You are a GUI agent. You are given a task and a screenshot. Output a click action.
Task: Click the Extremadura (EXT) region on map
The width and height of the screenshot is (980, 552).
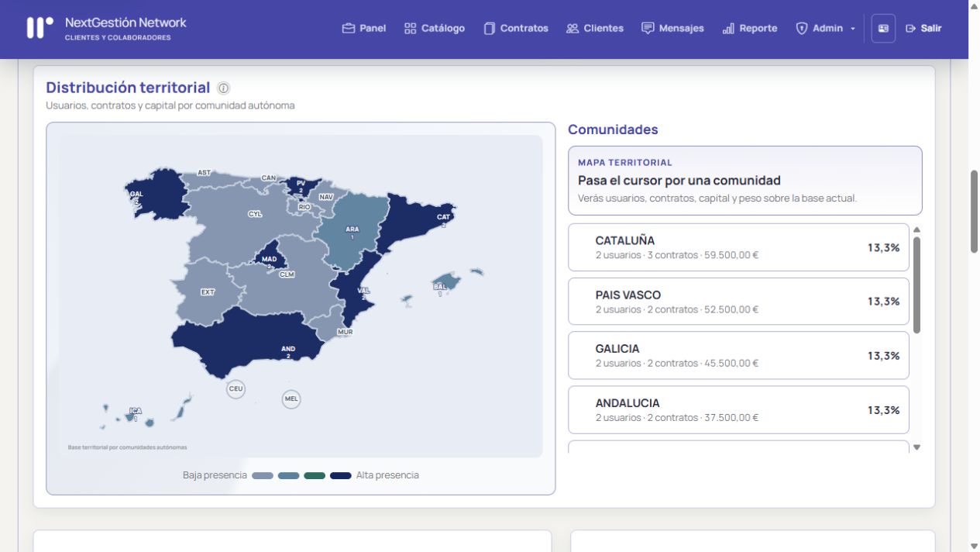coord(208,292)
